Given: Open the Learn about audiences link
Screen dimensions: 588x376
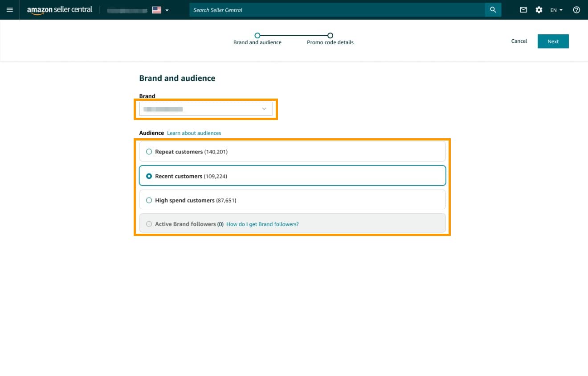Looking at the screenshot, I should (194, 133).
